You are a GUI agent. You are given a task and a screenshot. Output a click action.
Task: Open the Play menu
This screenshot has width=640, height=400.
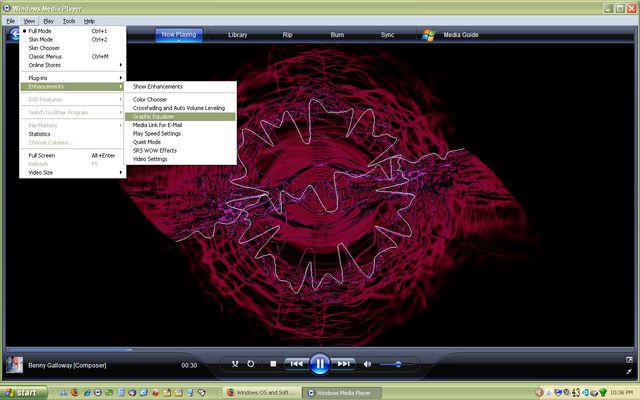pos(49,21)
